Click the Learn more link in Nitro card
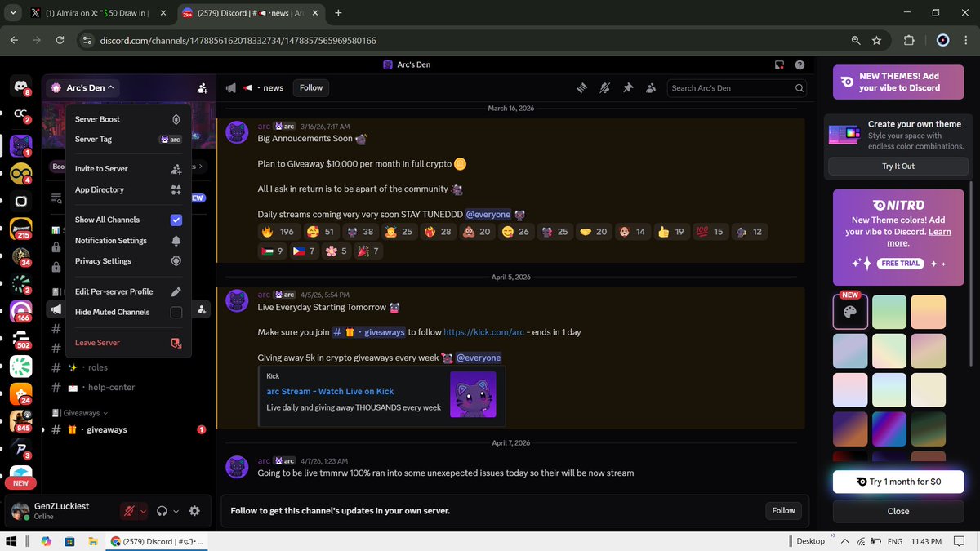The height and width of the screenshot is (551, 980). [919, 238]
